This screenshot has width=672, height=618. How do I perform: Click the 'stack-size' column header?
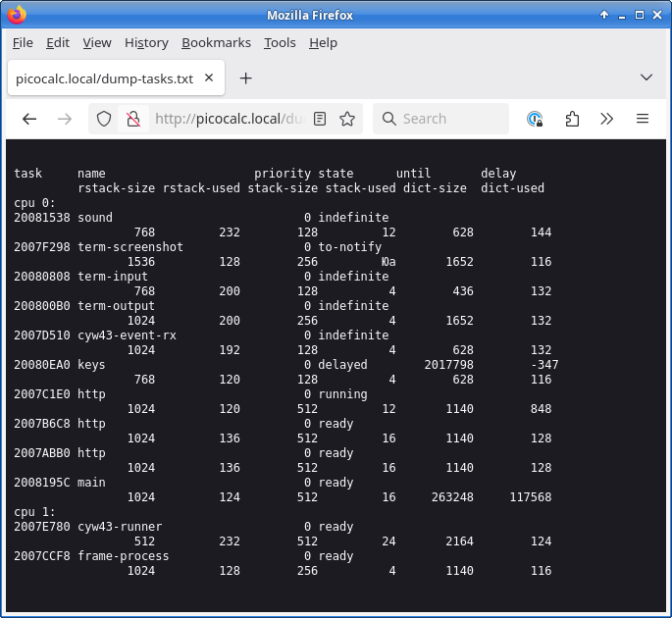tap(283, 188)
